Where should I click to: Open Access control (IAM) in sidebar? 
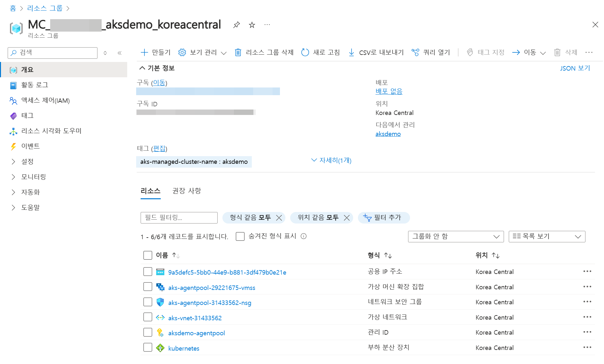pyautogui.click(x=64, y=101)
